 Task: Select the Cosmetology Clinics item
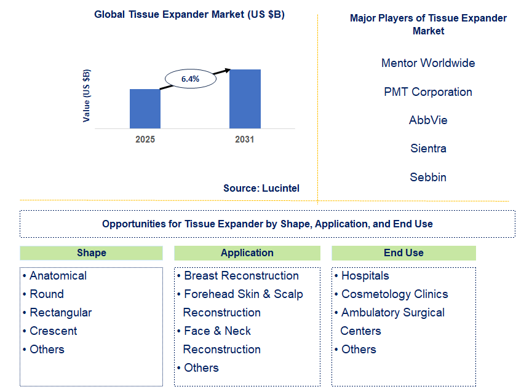[x=391, y=294]
